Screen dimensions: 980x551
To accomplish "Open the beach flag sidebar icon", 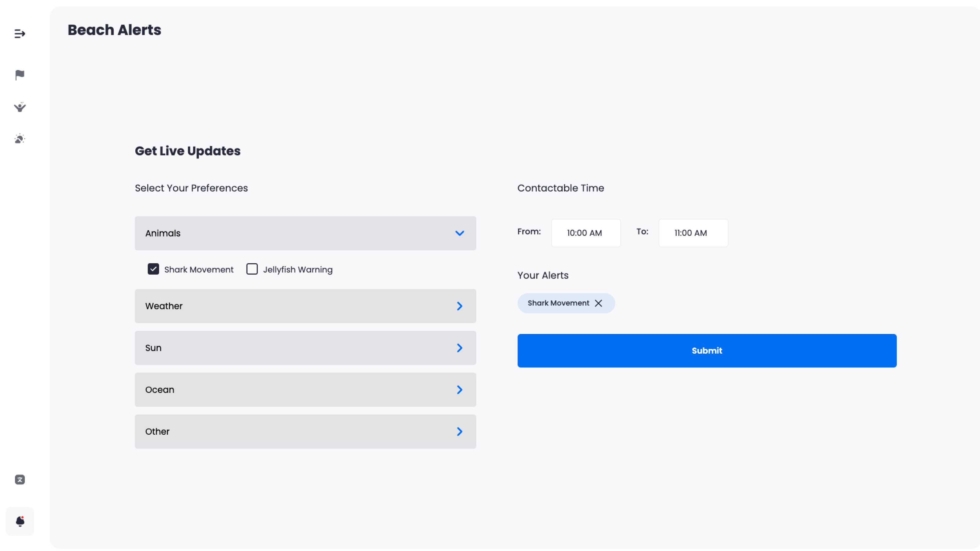I will [x=20, y=75].
